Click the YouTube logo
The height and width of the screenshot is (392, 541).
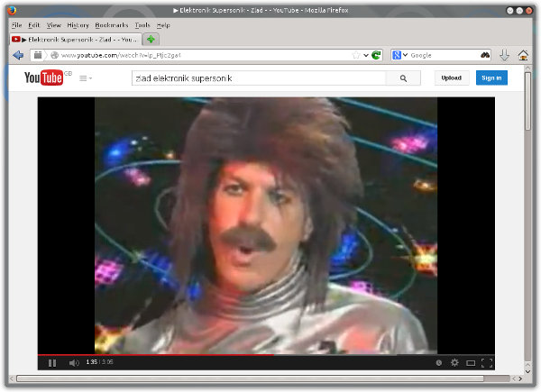[x=44, y=77]
